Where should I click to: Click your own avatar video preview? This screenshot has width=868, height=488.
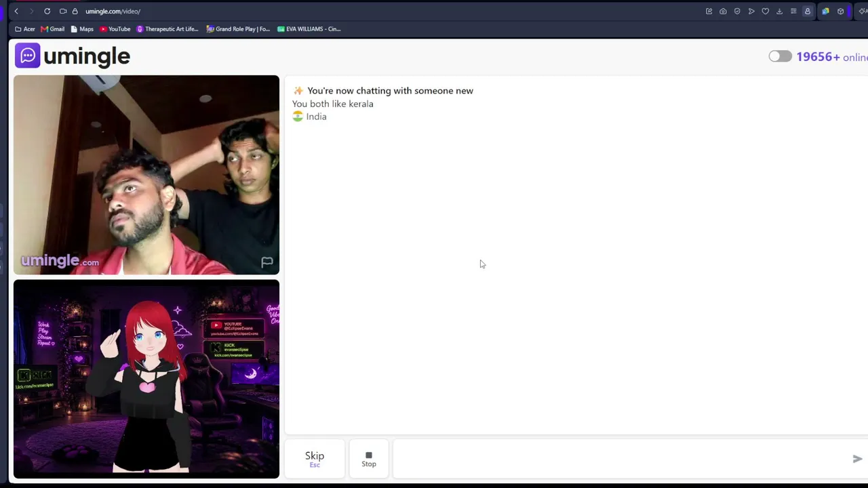click(x=146, y=379)
